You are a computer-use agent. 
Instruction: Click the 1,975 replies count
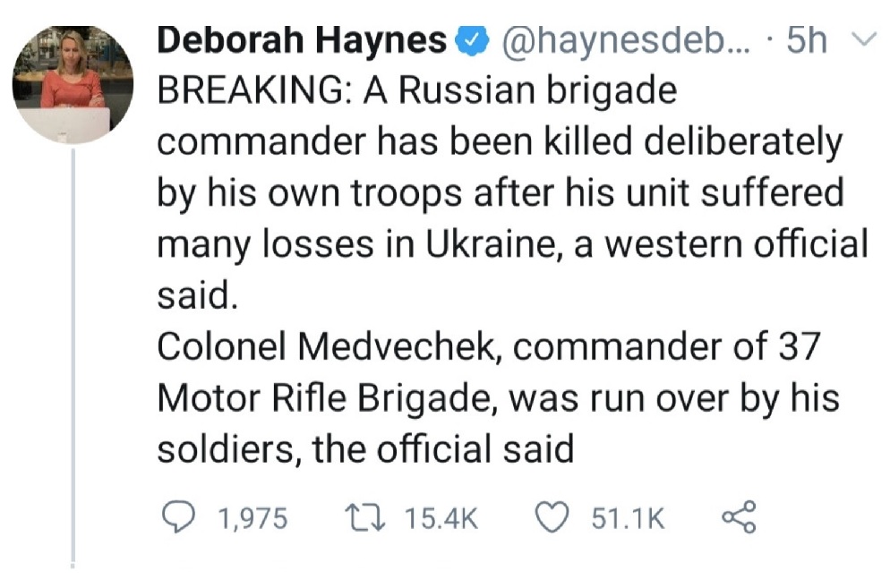pos(252,518)
